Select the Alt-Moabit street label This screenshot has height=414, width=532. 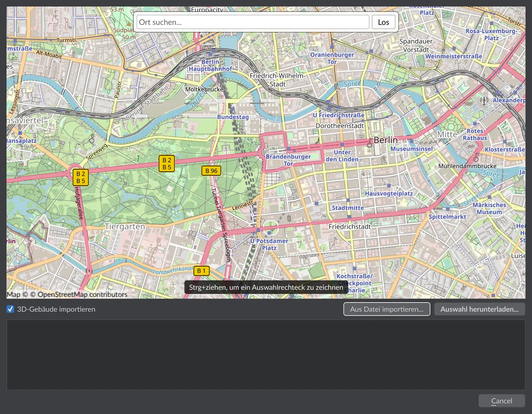(49, 54)
